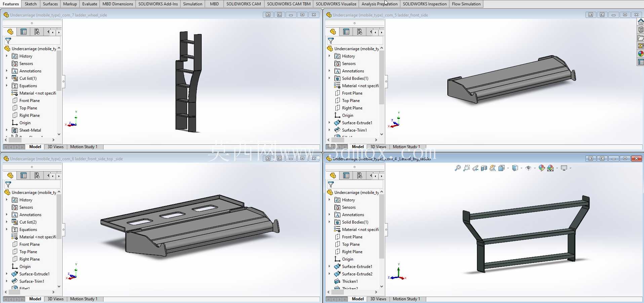Select Material <not specified> in ladder_front_side tree
The height and width of the screenshot is (303, 644).
pos(360,86)
